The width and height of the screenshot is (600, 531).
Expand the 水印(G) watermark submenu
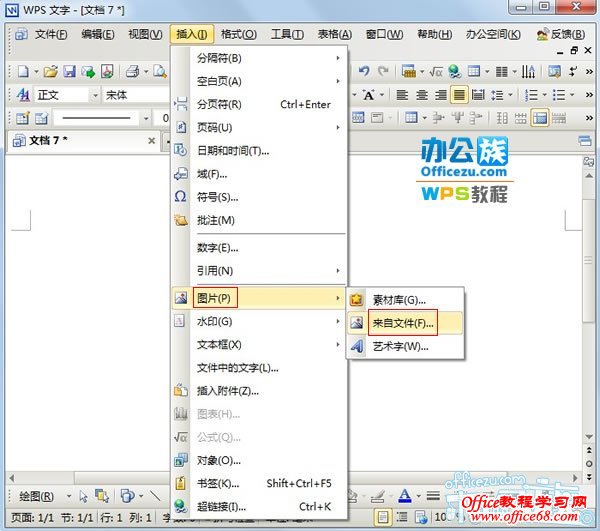(x=259, y=321)
